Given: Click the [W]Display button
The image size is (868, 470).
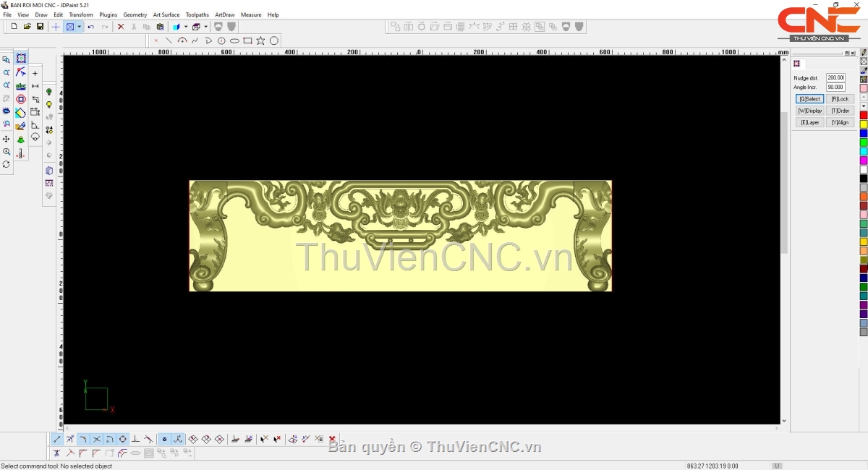Looking at the screenshot, I should point(809,111).
